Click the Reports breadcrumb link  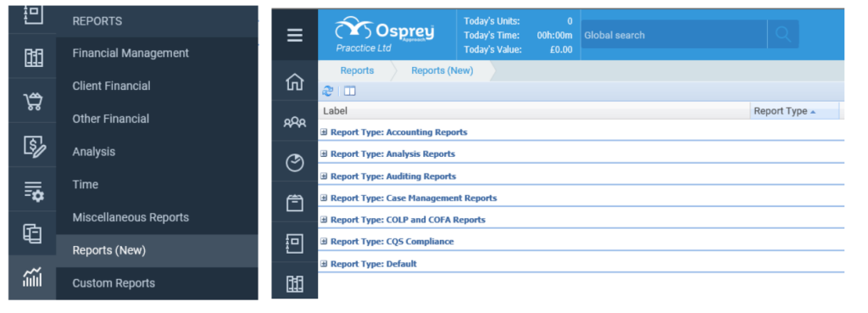point(357,70)
